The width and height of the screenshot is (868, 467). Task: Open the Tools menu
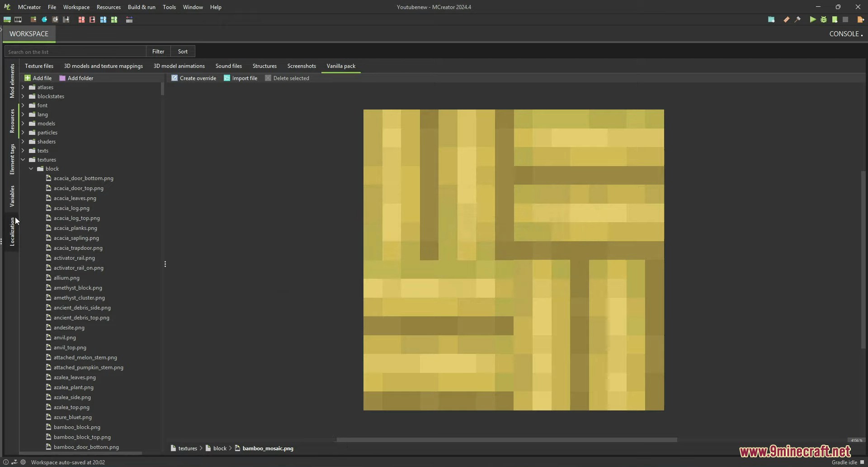[x=169, y=7]
